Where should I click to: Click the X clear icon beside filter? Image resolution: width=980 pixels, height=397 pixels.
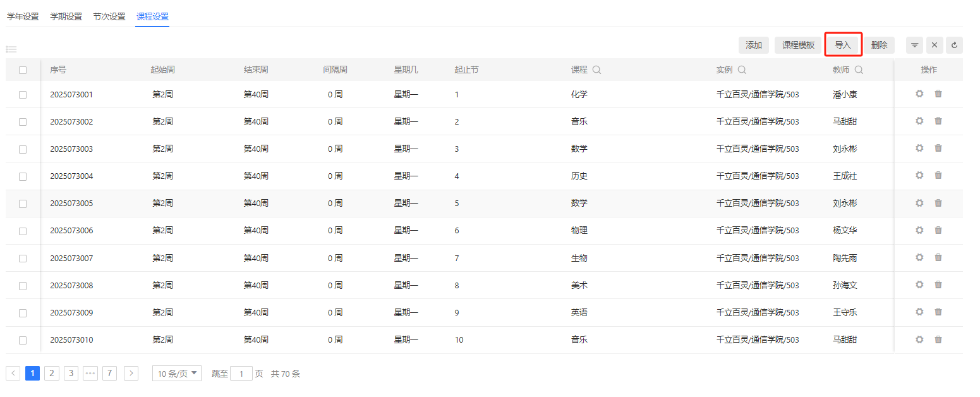click(x=935, y=46)
